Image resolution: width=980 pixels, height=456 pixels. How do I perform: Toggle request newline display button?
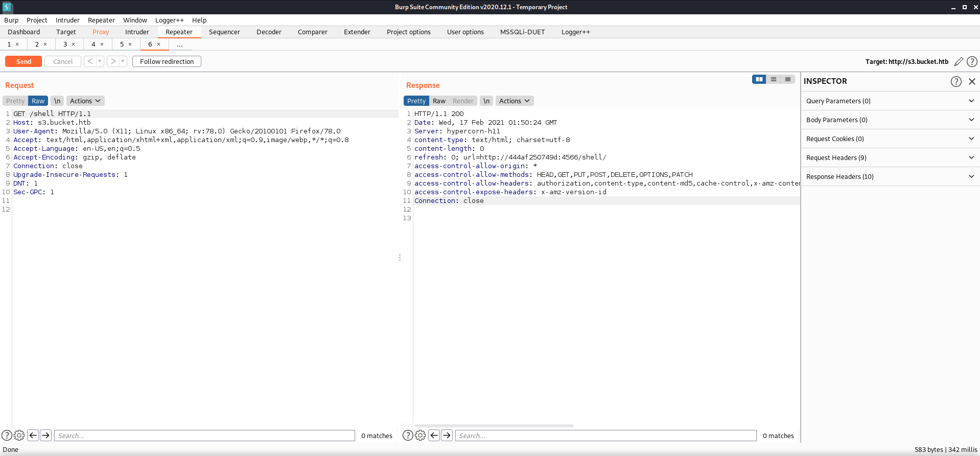pyautogui.click(x=57, y=101)
